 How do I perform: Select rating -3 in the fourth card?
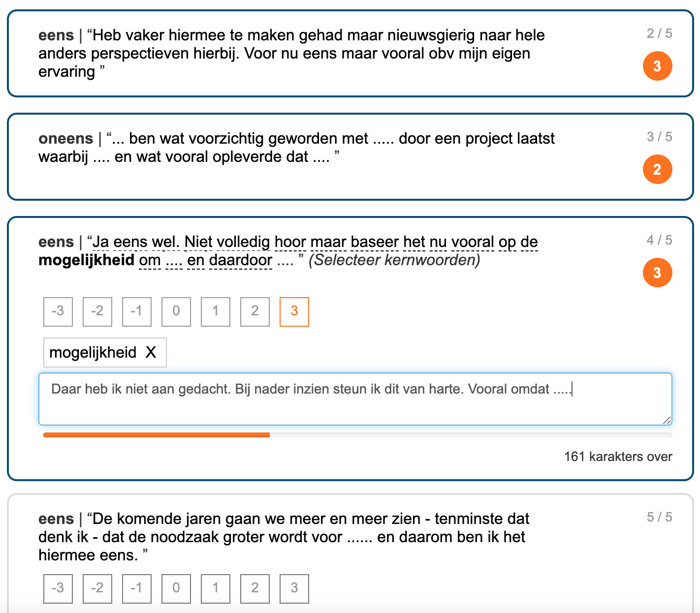58,311
